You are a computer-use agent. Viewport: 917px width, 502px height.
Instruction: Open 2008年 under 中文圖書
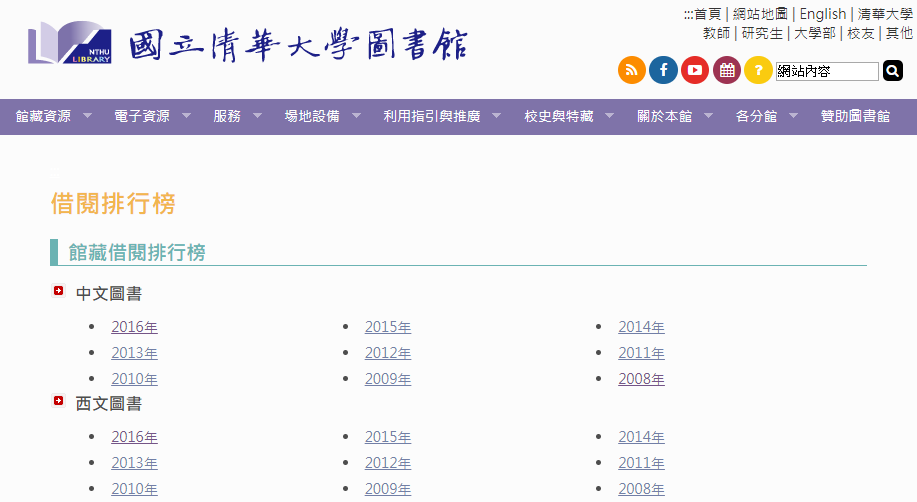[x=642, y=379]
